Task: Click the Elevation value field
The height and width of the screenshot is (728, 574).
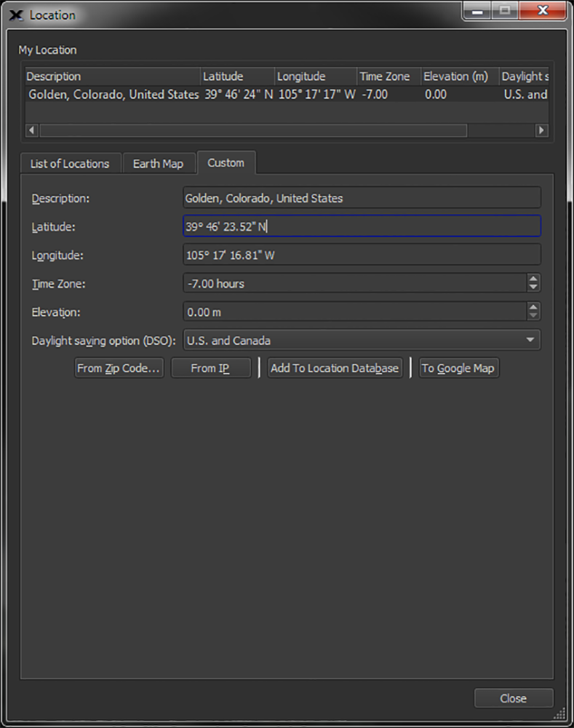Action: tap(355, 312)
